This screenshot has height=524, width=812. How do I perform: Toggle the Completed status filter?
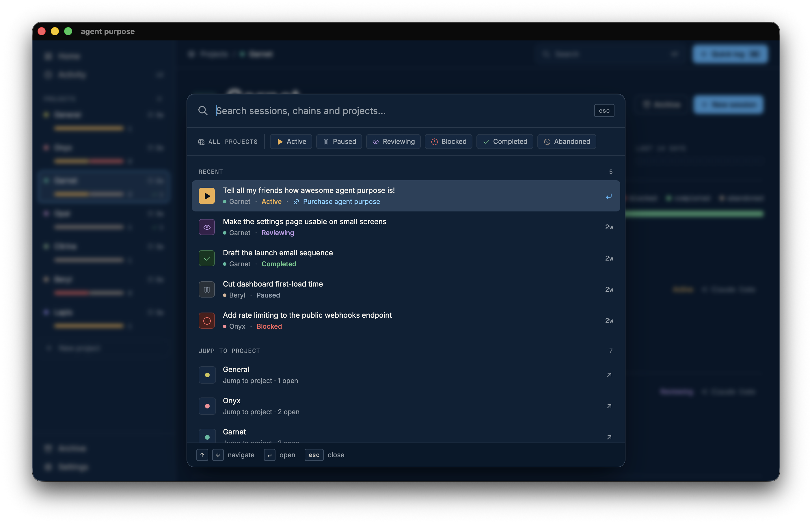504,142
